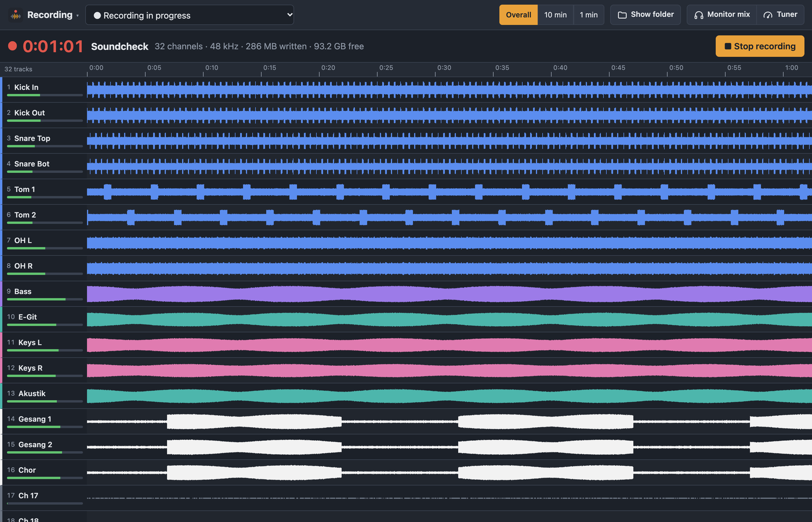Click the red recording indicator dot

click(13, 46)
